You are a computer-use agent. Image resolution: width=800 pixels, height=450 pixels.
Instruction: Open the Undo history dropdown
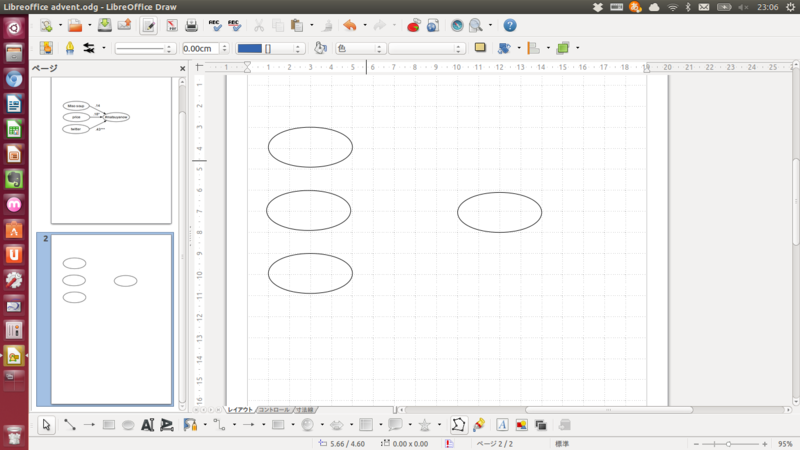[x=365, y=25]
